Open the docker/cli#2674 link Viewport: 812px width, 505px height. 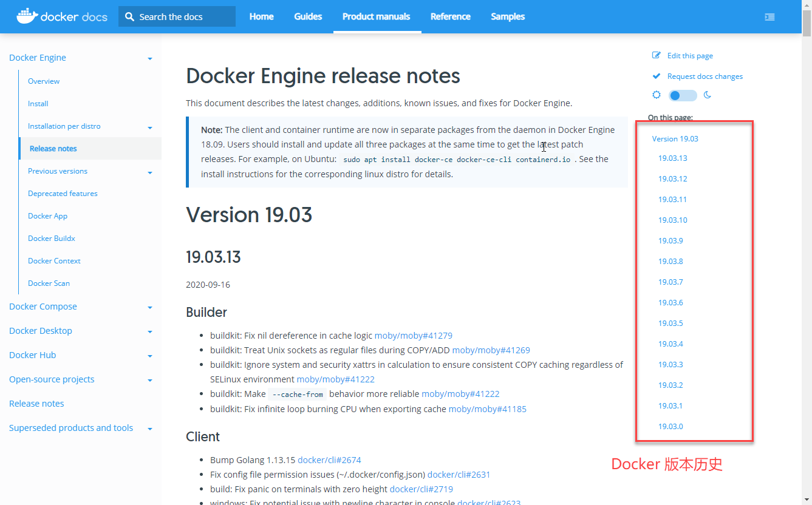[329, 460]
